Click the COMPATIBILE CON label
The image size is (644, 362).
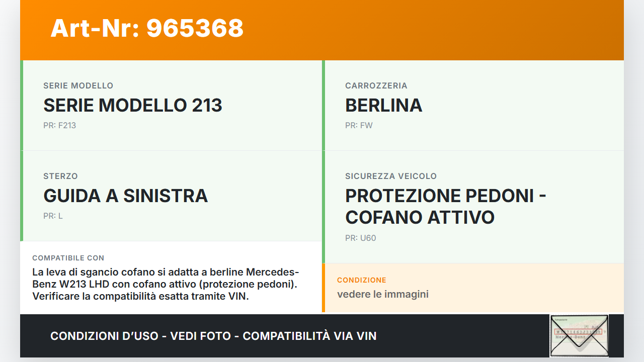click(x=68, y=258)
